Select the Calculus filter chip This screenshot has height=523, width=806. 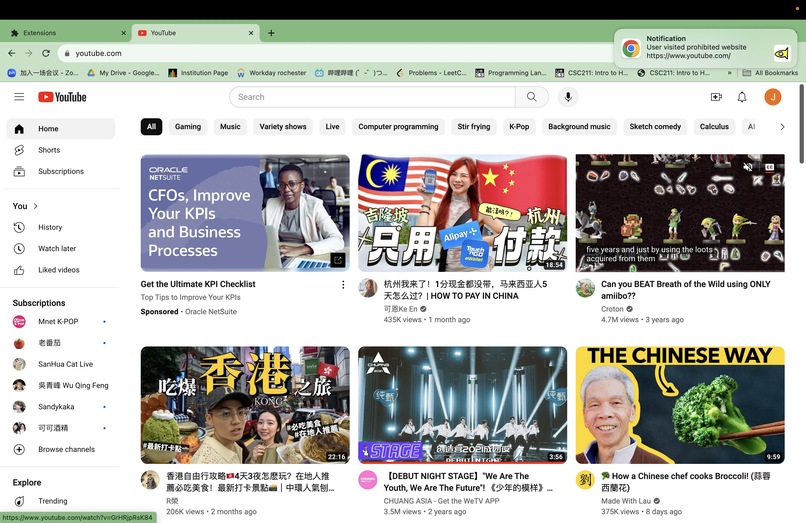[714, 127]
